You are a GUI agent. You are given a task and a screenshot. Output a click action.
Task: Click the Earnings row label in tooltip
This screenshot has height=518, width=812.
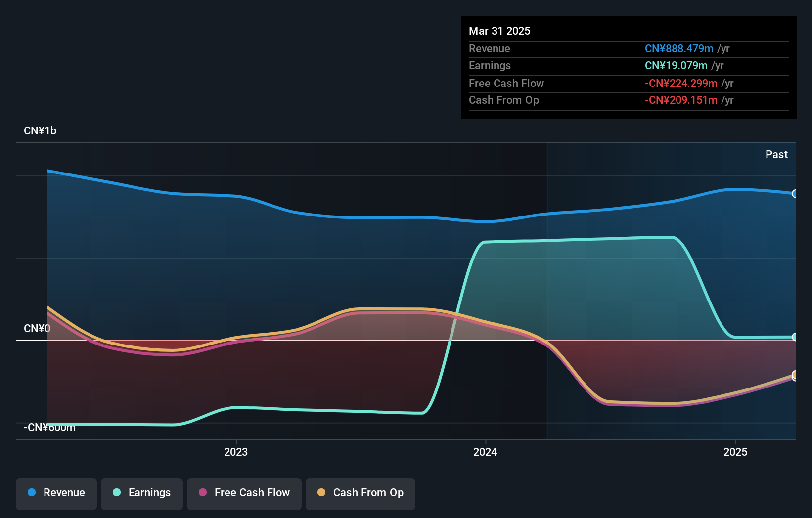[x=490, y=65]
